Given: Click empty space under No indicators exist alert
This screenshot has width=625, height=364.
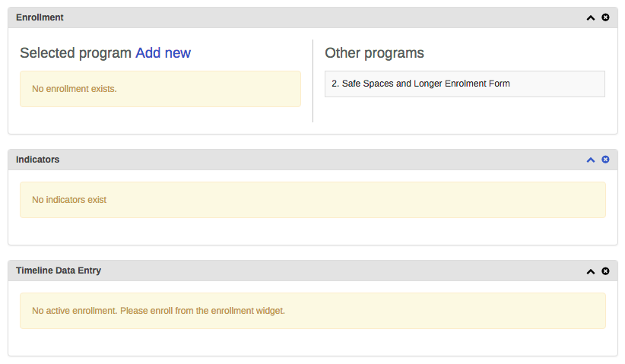Looking at the screenshot, I should (x=312, y=231).
